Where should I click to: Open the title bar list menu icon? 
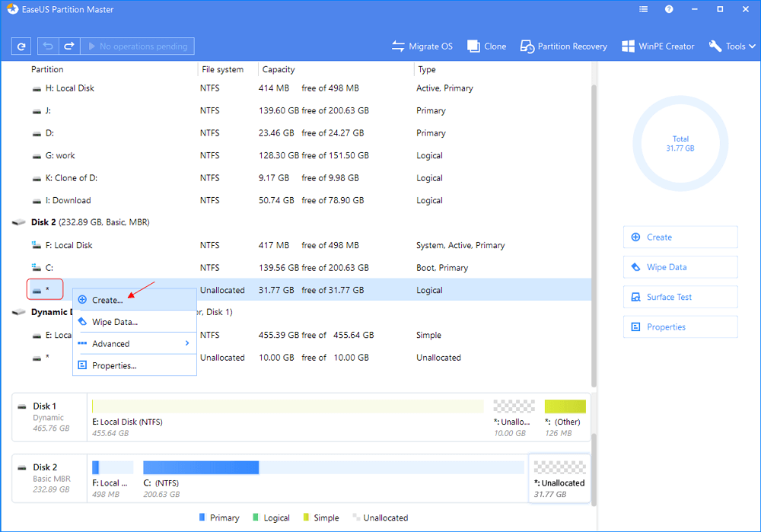(644, 9)
